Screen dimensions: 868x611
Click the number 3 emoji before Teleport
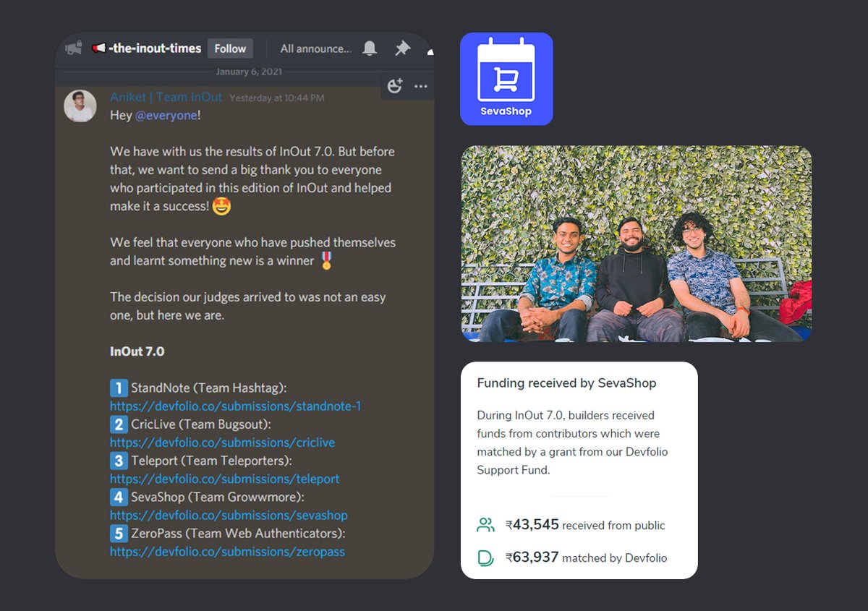[119, 461]
